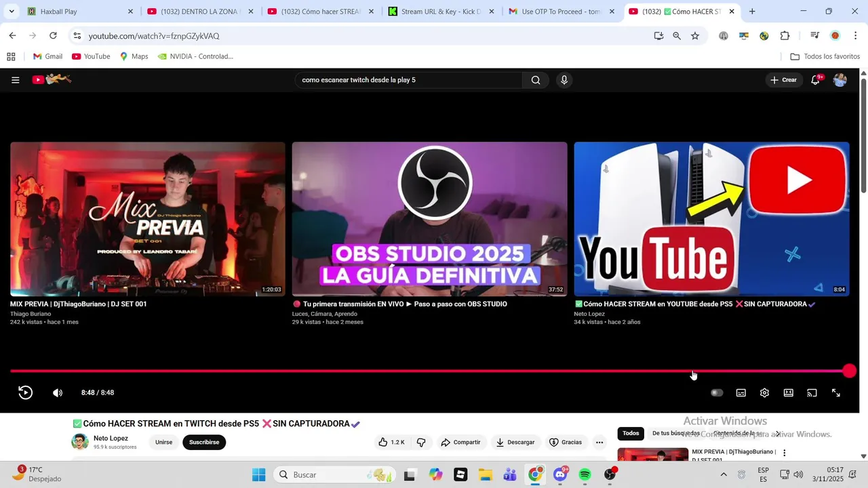Go back in browser history

(12, 36)
